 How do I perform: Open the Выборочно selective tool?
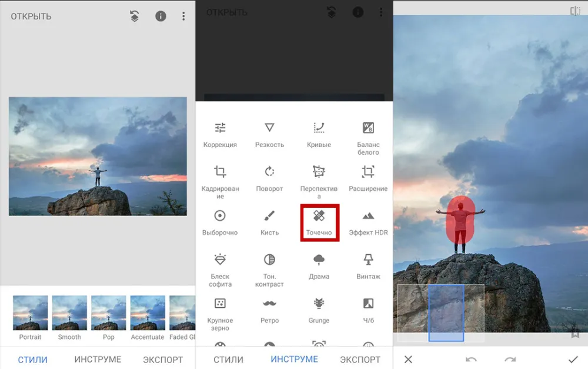tap(220, 222)
